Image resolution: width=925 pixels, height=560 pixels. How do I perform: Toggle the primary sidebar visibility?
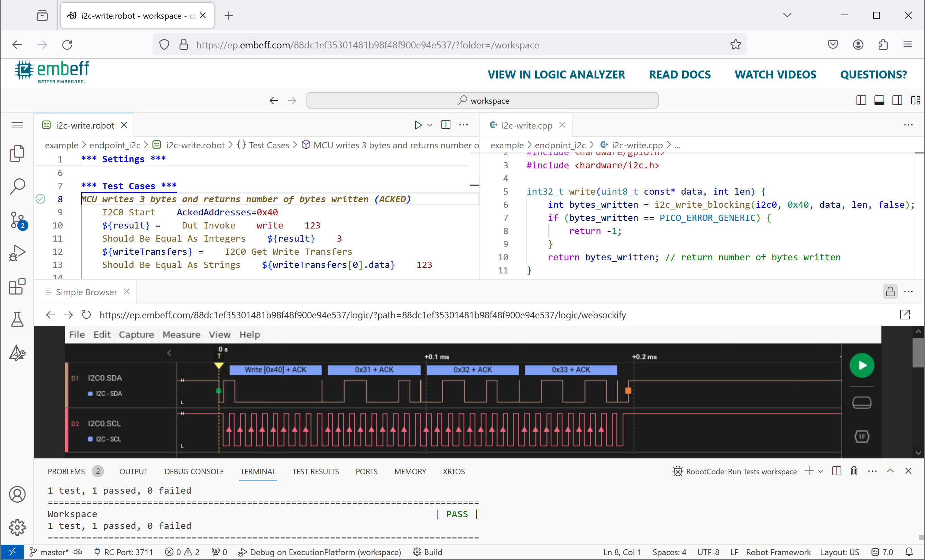coord(861,100)
